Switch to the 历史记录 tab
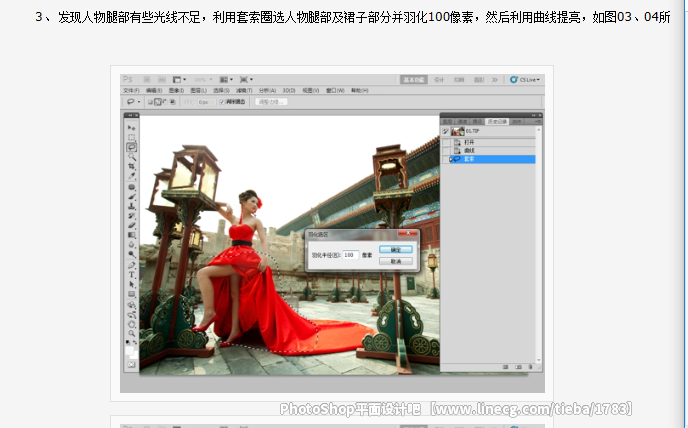688x428 pixels. (x=497, y=122)
